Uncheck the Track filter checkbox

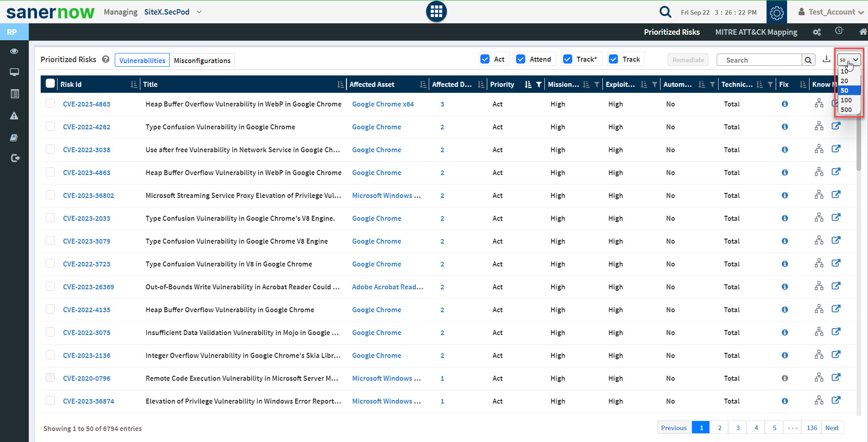(614, 59)
